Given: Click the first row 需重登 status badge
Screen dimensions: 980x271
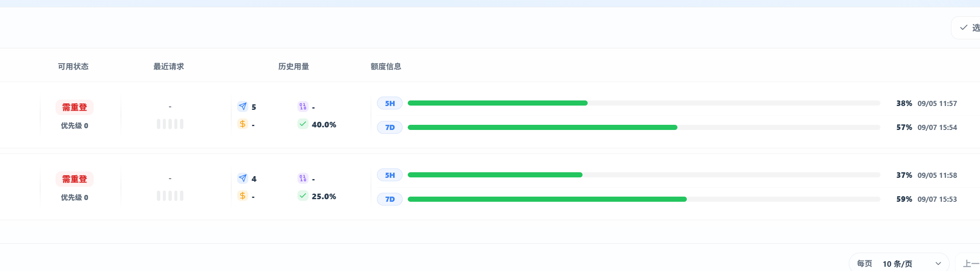Looking at the screenshot, I should click(74, 107).
